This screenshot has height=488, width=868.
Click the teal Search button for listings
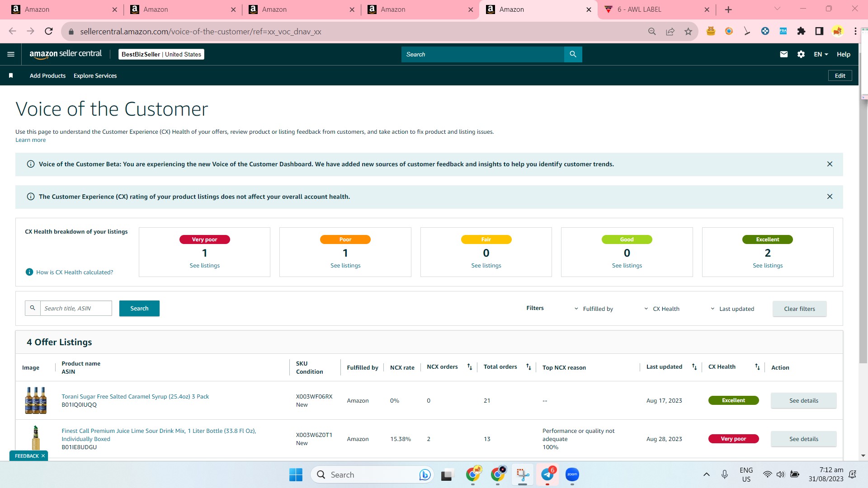coord(139,308)
